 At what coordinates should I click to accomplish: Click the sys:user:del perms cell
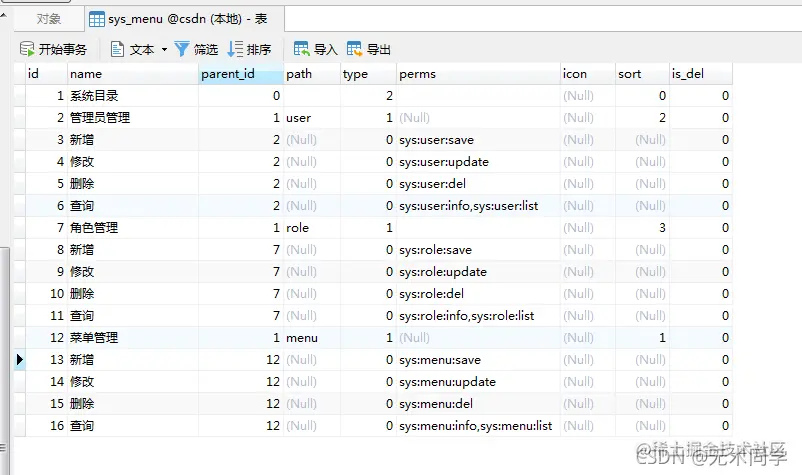point(479,184)
